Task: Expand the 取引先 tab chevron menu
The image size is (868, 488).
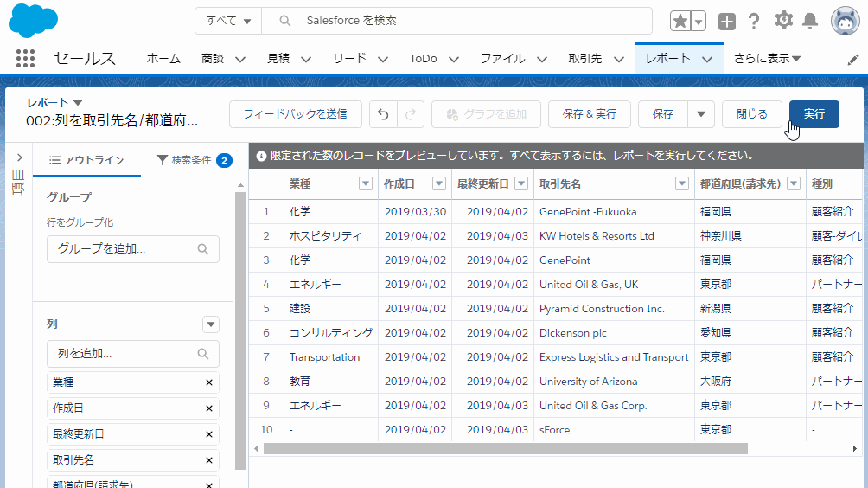Action: (x=619, y=59)
